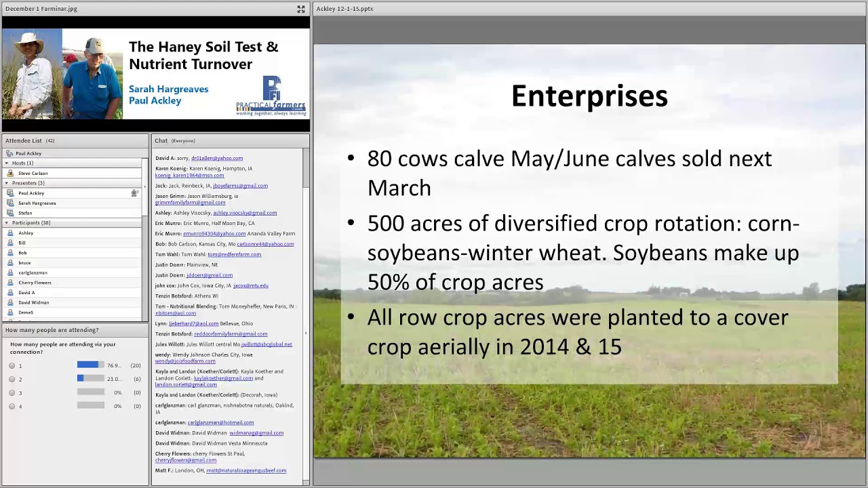Click 'Justin Doerr: Plainview, NE' chat message
Image resolution: width=868 pixels, height=488 pixels.
186,265
